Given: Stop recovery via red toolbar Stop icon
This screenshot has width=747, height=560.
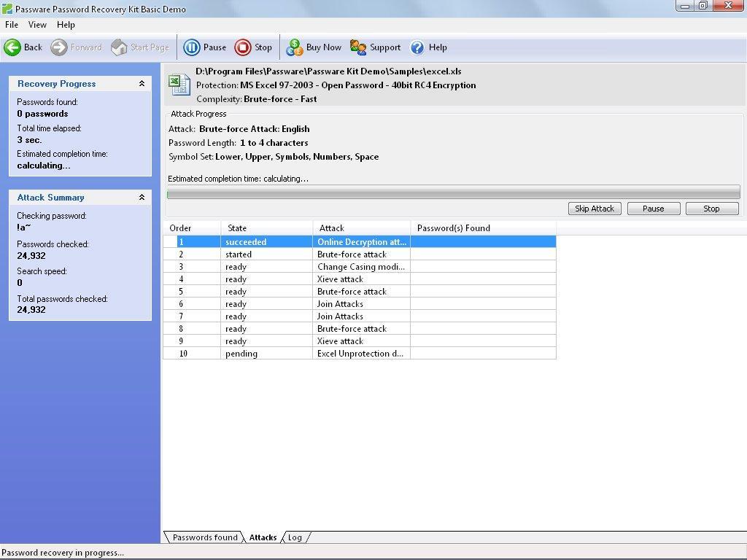Looking at the screenshot, I should [243, 47].
